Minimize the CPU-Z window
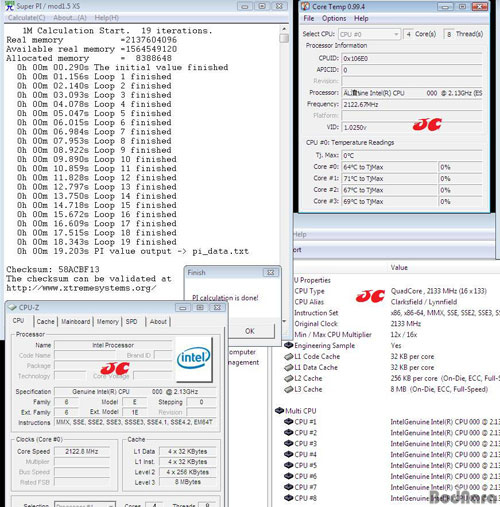500x507 pixels. pyautogui.click(x=183, y=307)
